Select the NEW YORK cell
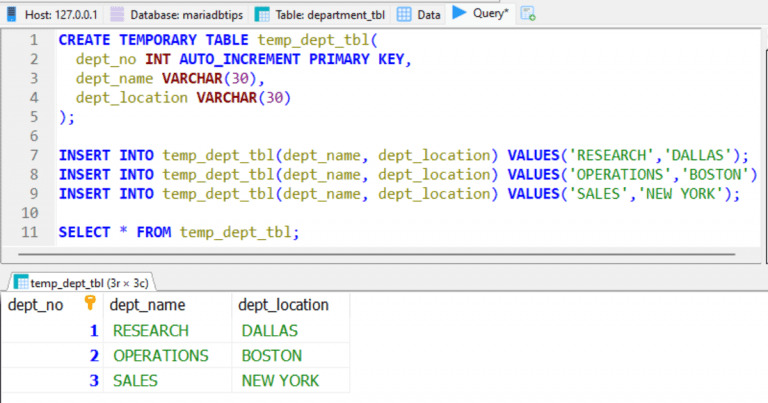This screenshot has height=403, width=768. coord(290,380)
